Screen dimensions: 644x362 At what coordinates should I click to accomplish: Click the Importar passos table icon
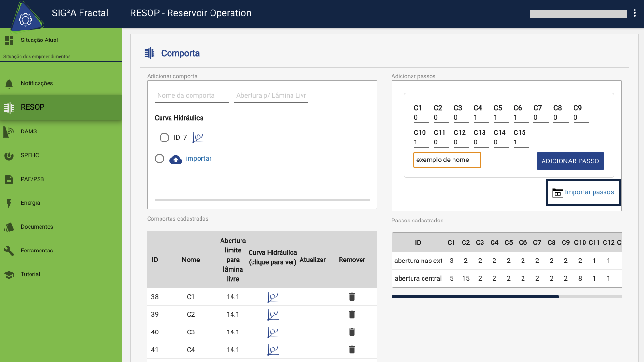557,192
